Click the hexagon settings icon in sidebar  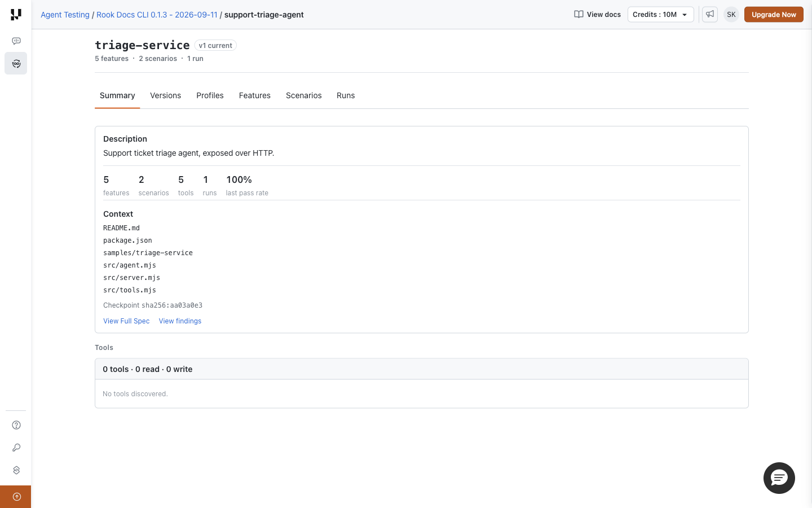pyautogui.click(x=16, y=470)
